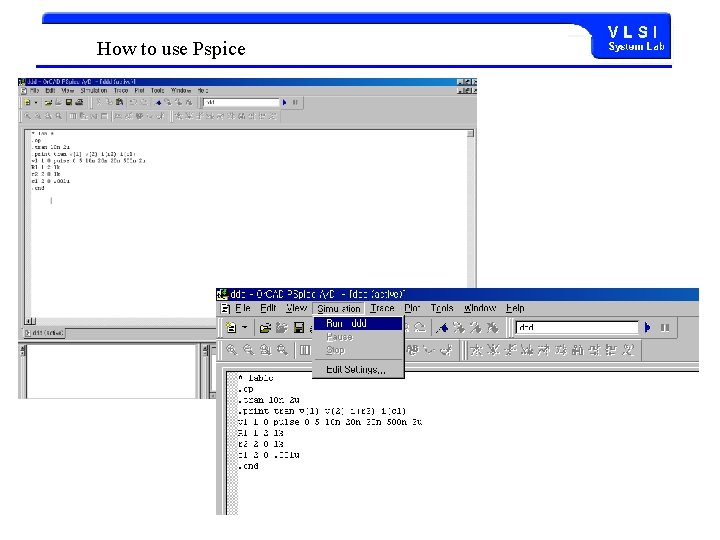Screen dimensions: 720x540
Task: Click the '.tran 10n 2u' line, front window
Action: point(269,400)
